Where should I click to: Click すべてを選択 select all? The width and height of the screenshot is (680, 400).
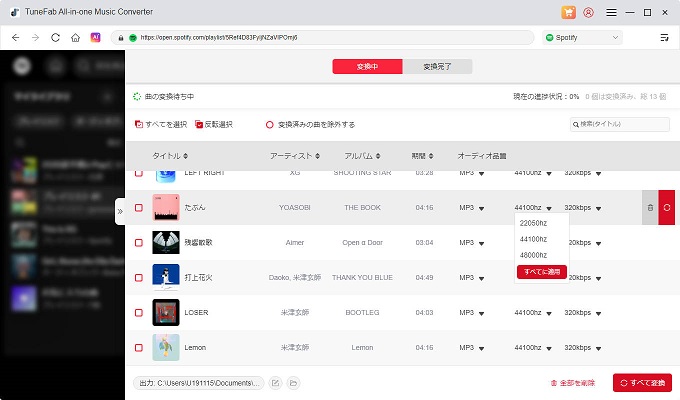click(161, 125)
